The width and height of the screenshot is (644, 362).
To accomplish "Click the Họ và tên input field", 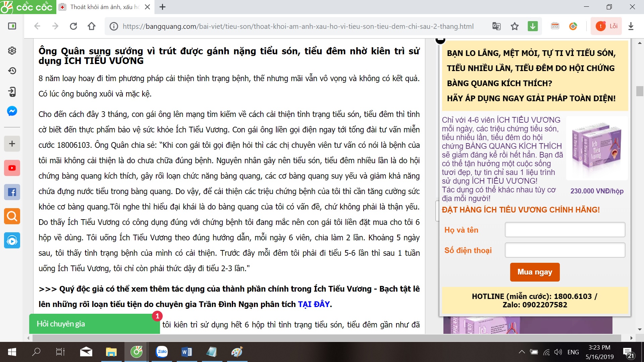I will point(565,230).
